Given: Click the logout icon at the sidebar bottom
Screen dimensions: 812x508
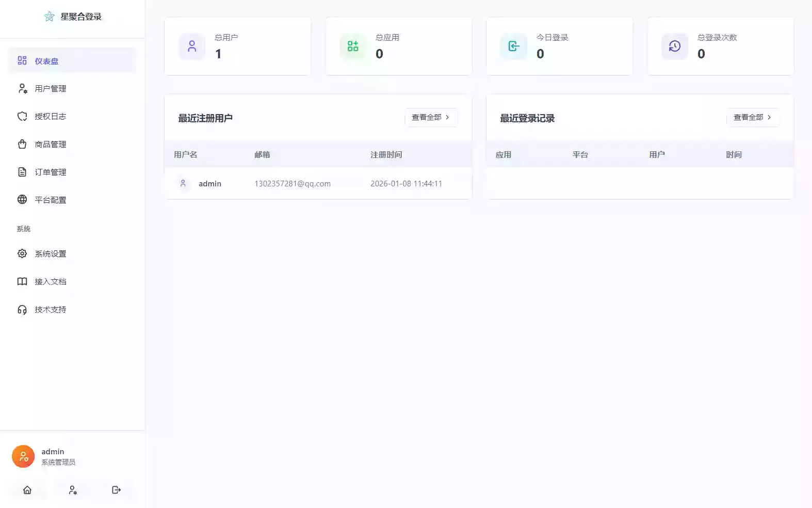Looking at the screenshot, I should (117, 490).
